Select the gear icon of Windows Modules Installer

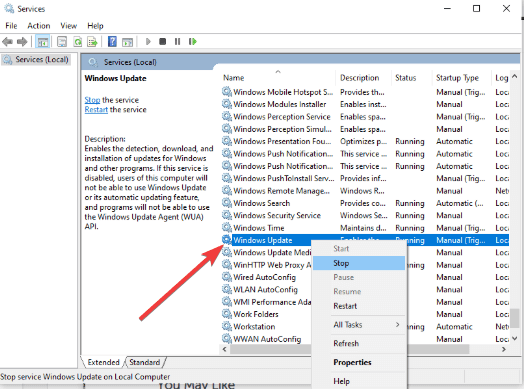click(x=227, y=104)
